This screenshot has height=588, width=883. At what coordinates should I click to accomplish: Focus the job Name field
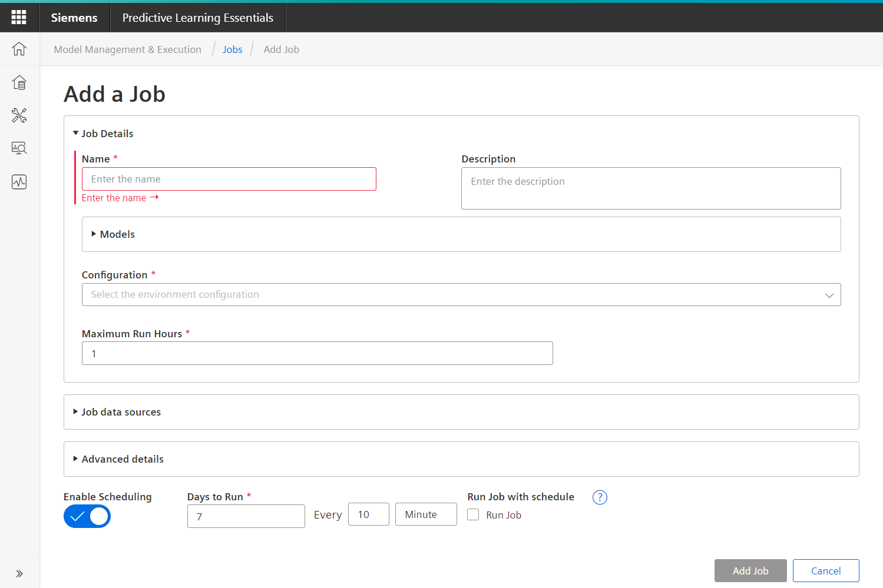click(229, 179)
